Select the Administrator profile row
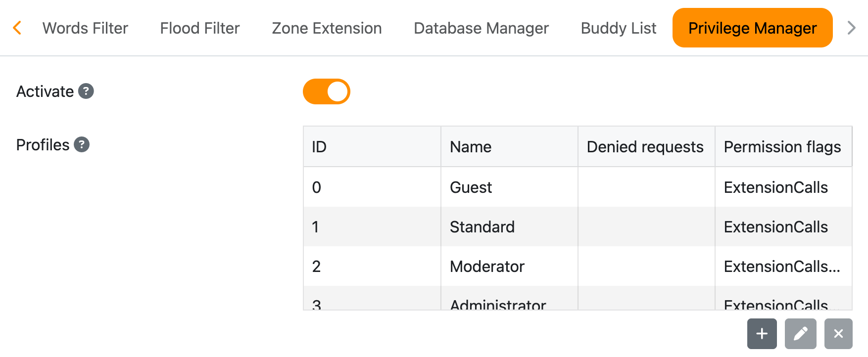 point(578,299)
